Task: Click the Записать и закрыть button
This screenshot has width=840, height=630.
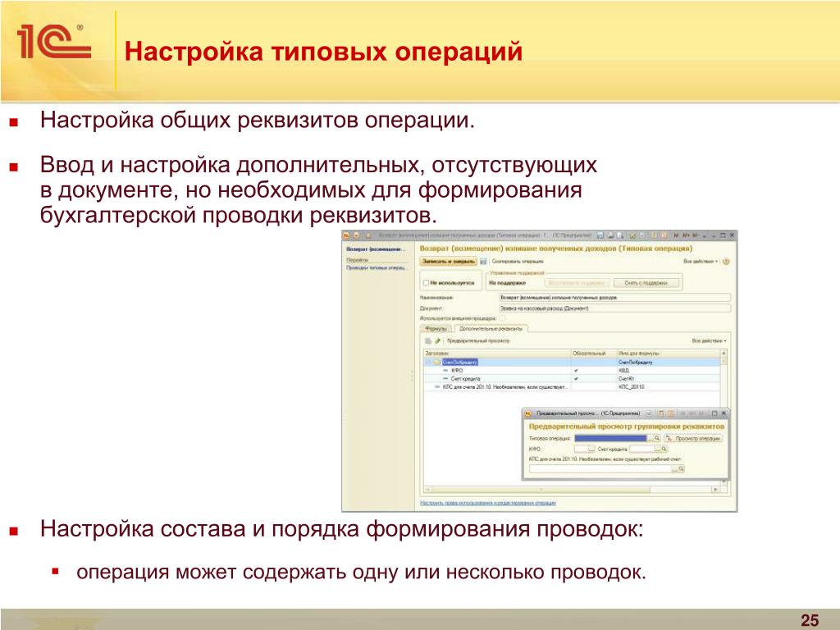Action: (x=449, y=262)
